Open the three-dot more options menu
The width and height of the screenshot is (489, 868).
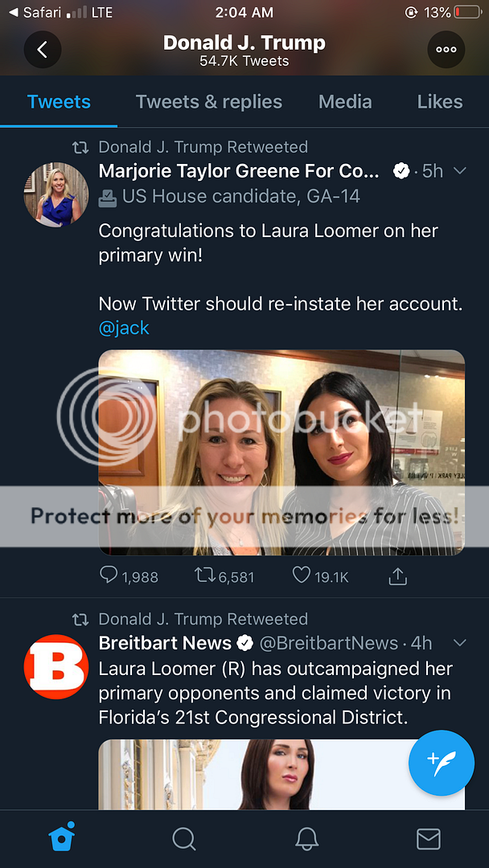coord(446,50)
